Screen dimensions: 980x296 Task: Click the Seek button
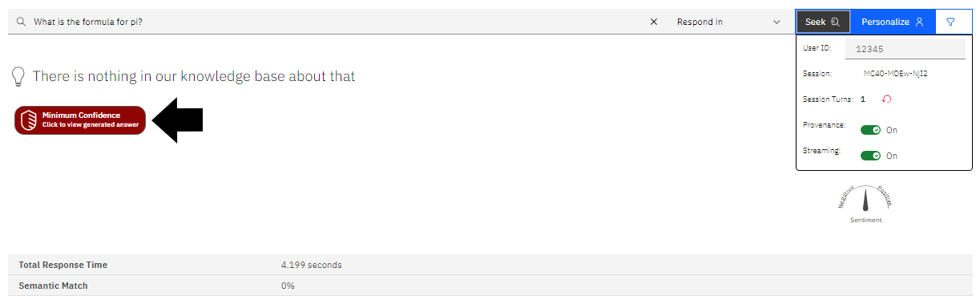point(823,22)
